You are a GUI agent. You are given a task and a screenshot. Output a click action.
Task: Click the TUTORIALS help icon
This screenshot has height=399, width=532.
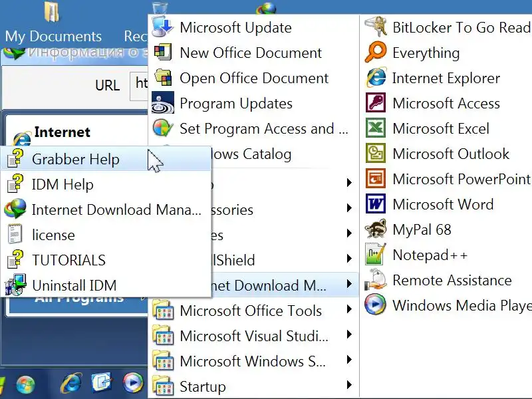(x=15, y=259)
